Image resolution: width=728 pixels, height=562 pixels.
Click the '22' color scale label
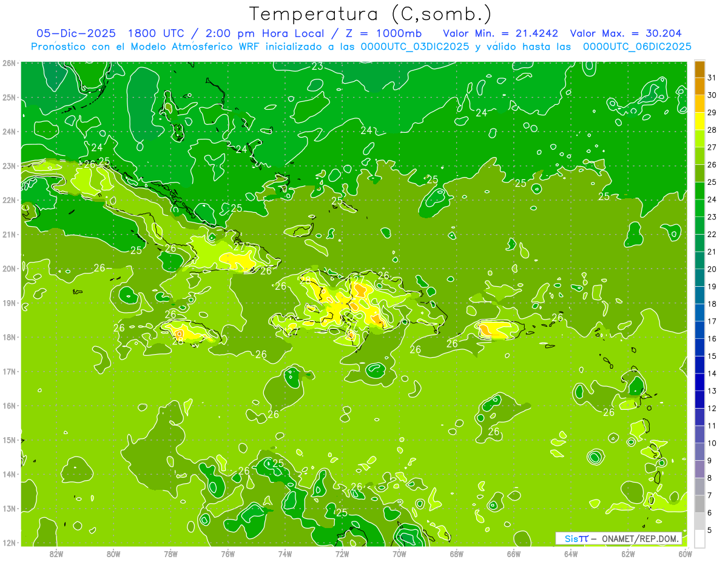click(x=712, y=234)
